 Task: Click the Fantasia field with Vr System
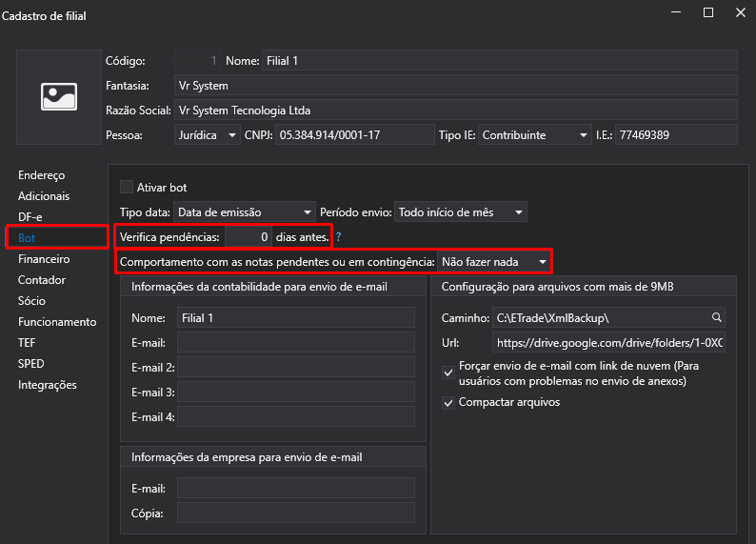[456, 86]
